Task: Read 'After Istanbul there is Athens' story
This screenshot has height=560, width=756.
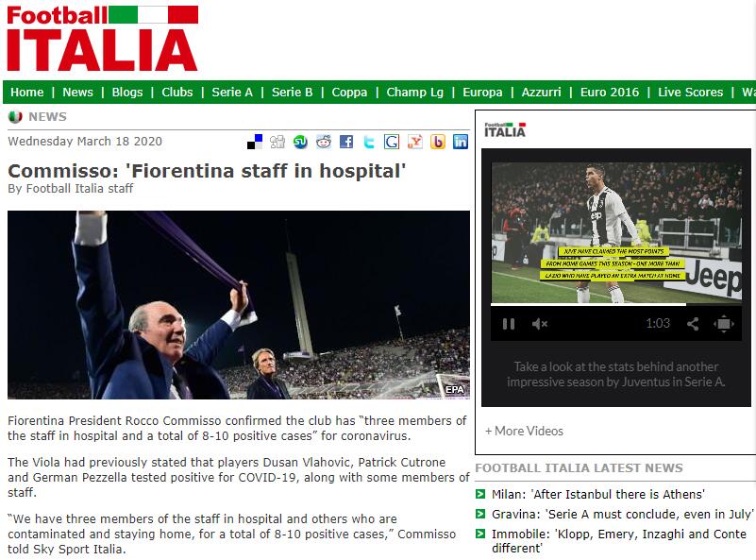Action: [x=597, y=495]
